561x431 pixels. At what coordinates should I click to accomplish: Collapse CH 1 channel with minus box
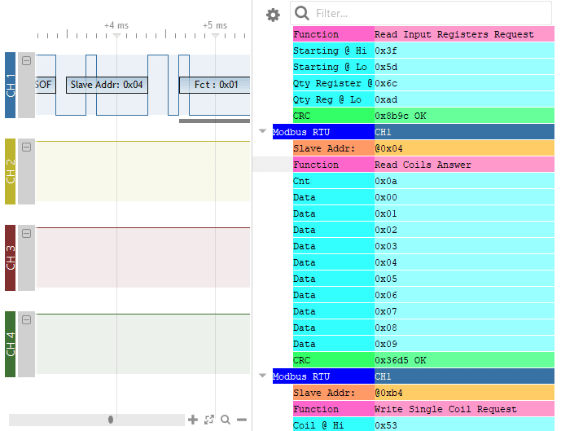tap(26, 60)
